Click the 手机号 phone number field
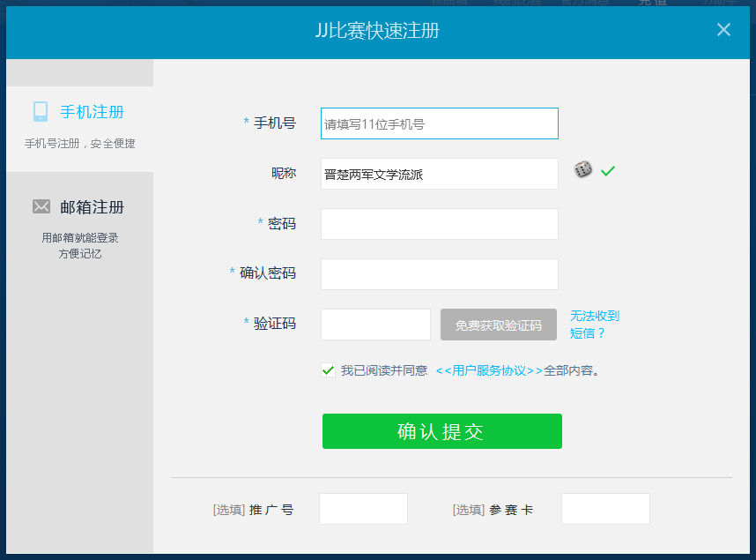Screen dimensions: 756x560 [x=439, y=123]
